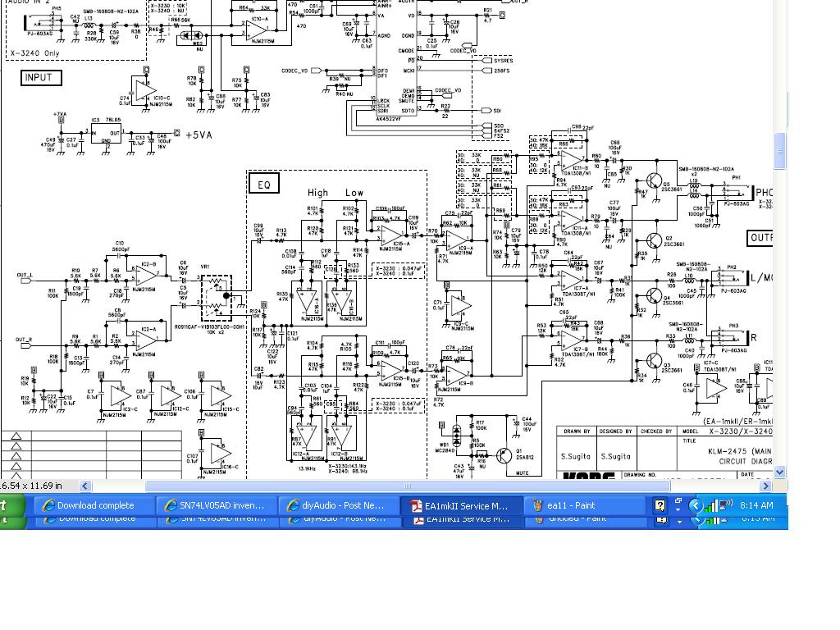Click the INPUT section label in the schematic
Screen dimensions: 840x630
pos(41,78)
